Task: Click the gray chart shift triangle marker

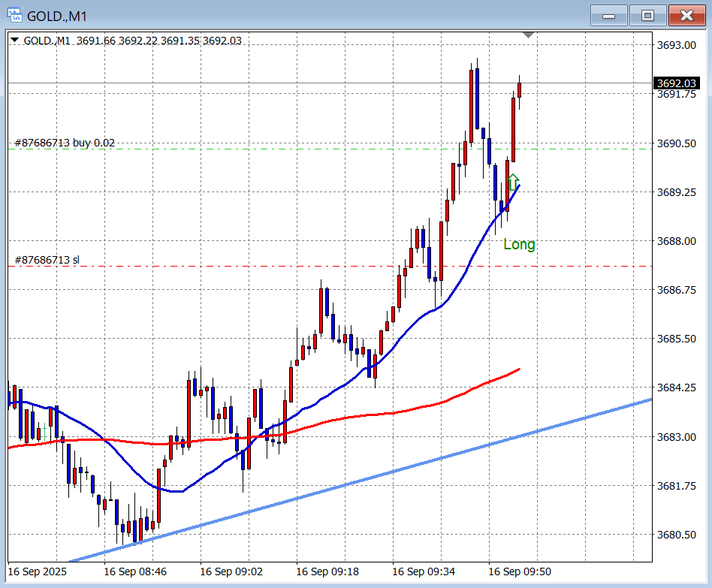Action: (529, 35)
